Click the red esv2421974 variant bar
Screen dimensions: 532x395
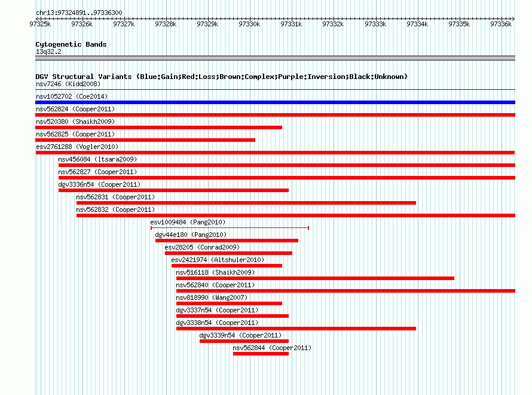[x=227, y=266]
